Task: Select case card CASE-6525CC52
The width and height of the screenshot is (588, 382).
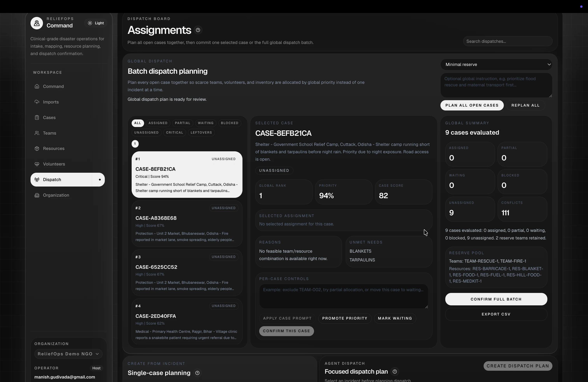Action: [187, 272]
